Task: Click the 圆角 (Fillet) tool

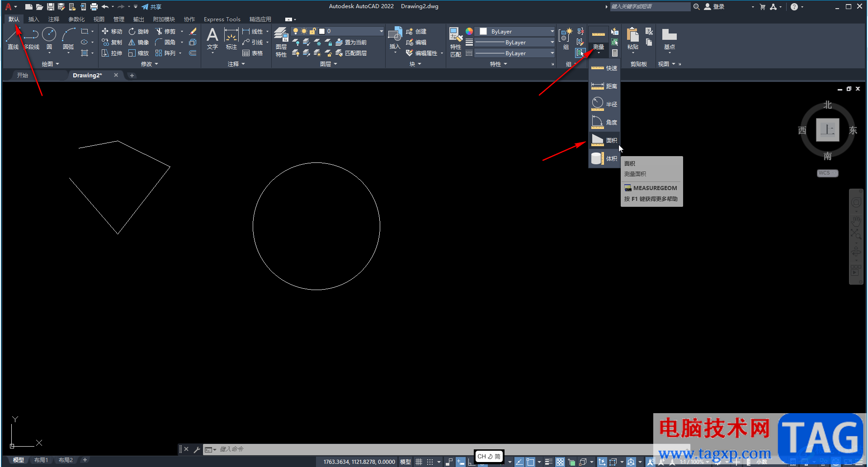Action: [x=165, y=42]
